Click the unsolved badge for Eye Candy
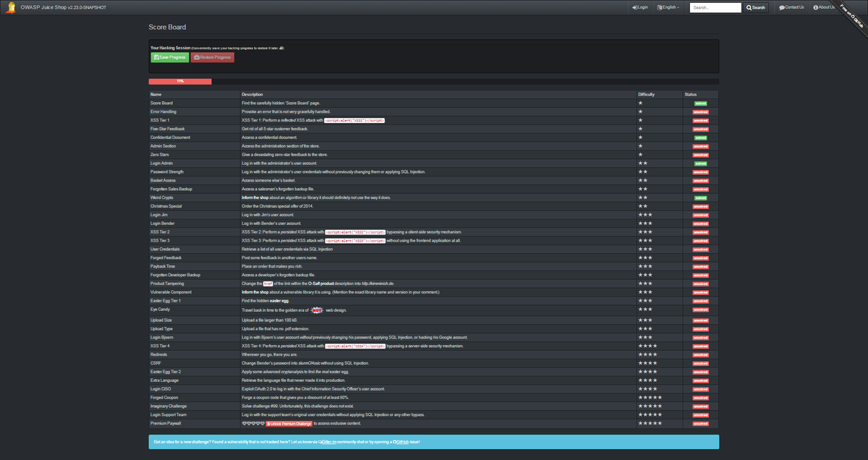Screen dimensions: 868x460 700,310
